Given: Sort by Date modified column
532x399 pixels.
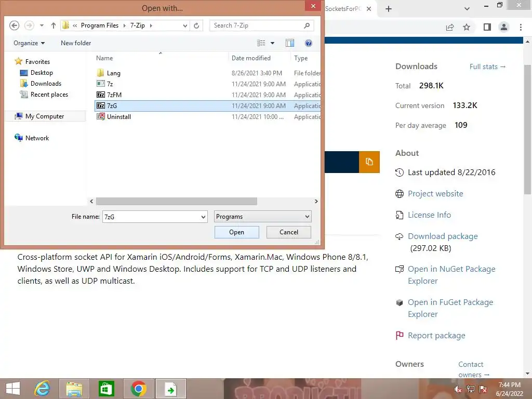Looking at the screenshot, I should tap(251, 58).
